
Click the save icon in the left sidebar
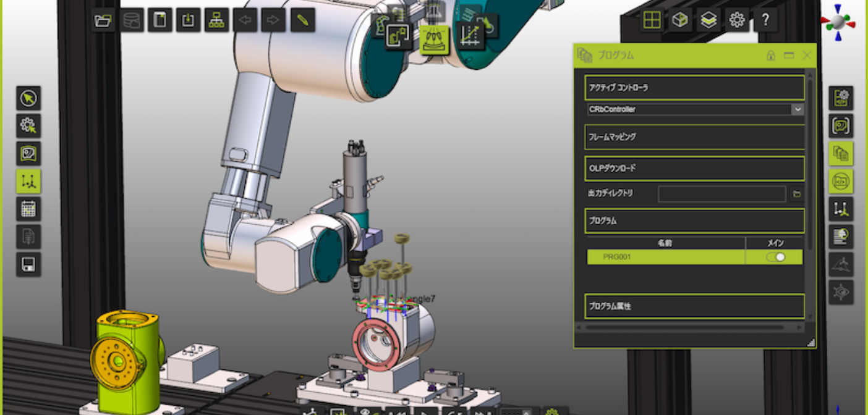28,265
